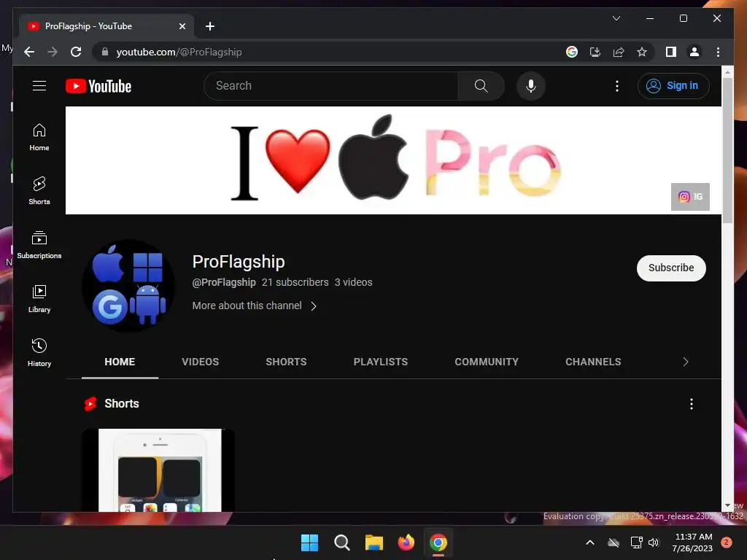This screenshot has height=560, width=747.
Task: Click the YouTube search input field
Action: pos(331,86)
